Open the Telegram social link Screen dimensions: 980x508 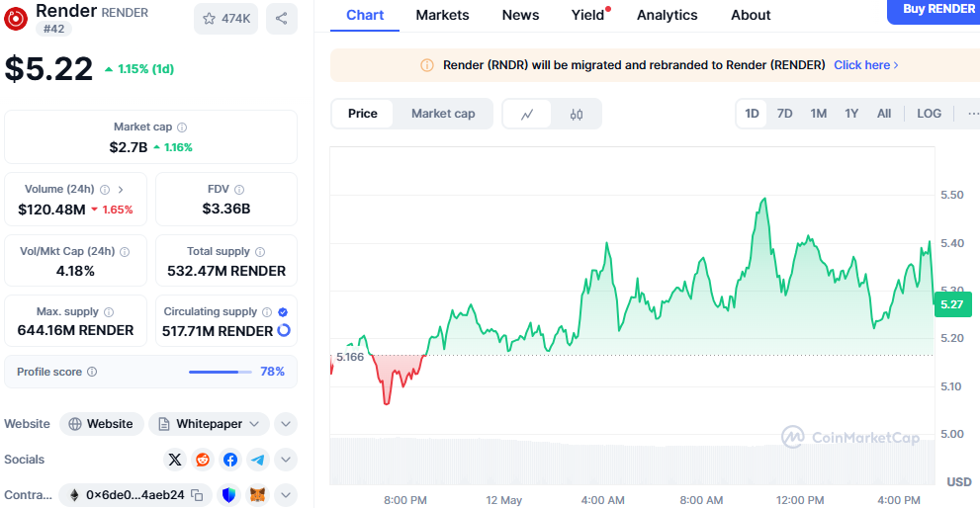[x=257, y=460]
